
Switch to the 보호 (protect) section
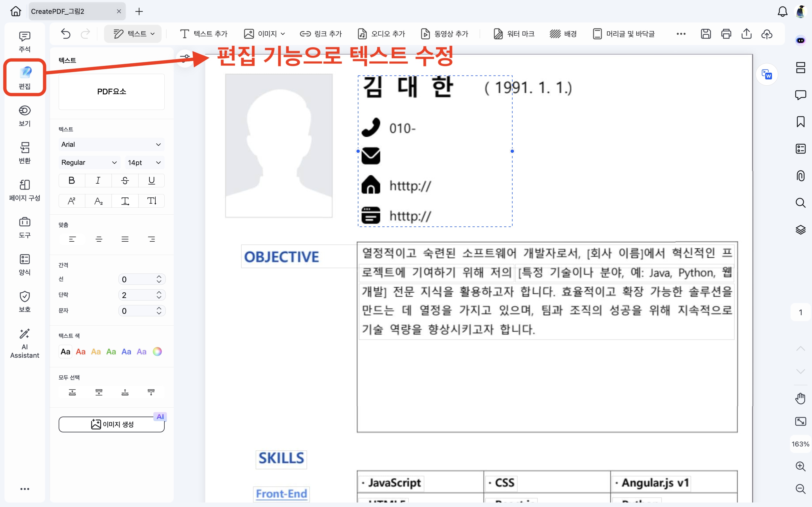(x=24, y=301)
